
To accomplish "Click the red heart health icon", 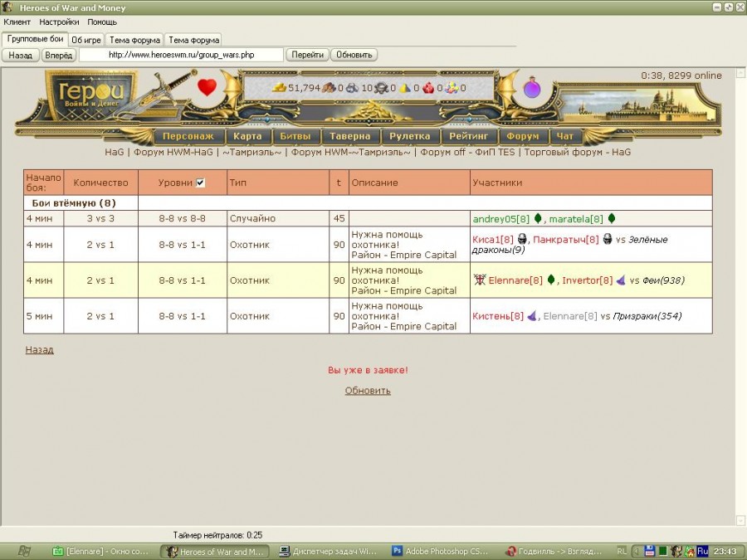I will (207, 87).
